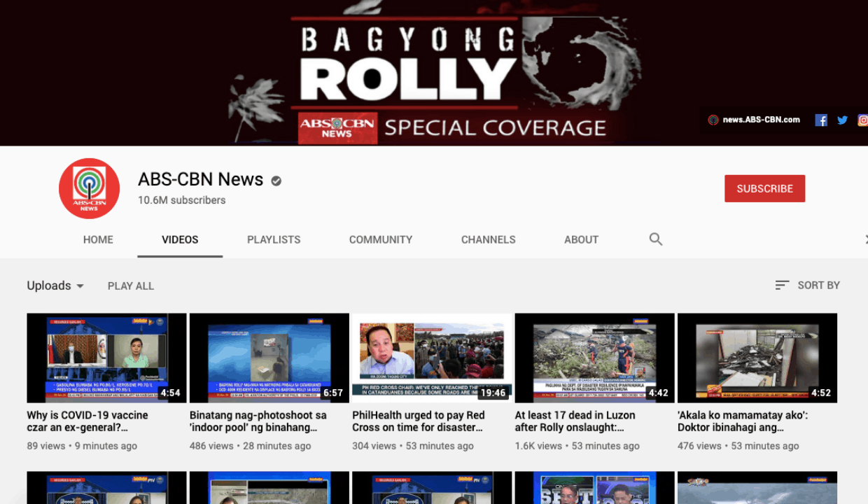The width and height of the screenshot is (868, 504).
Task: Click title 'Binatang nag-photoshoot sa indoor pool'
Action: pyautogui.click(x=258, y=421)
